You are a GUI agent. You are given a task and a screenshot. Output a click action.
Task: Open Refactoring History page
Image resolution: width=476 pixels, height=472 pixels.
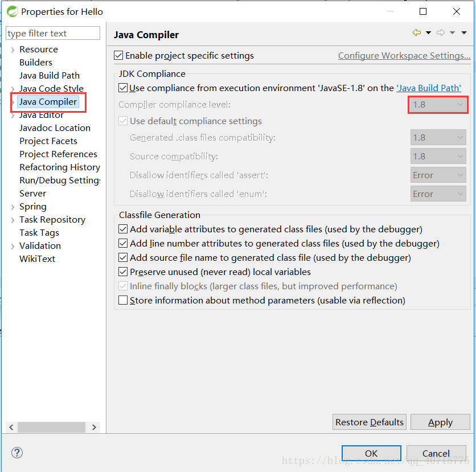(60, 167)
